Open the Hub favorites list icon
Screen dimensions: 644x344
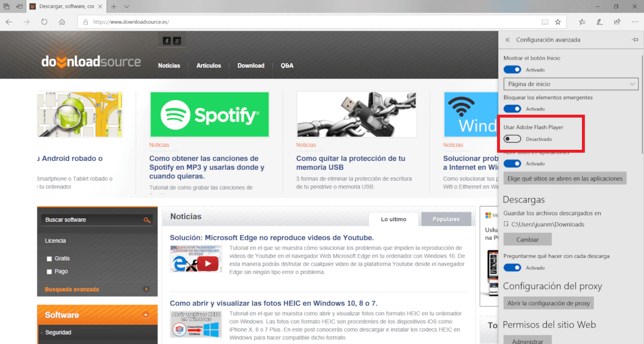tap(582, 22)
